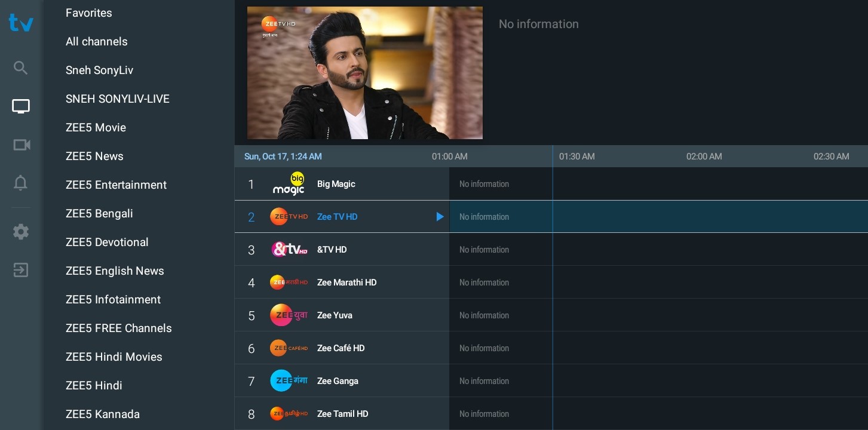Open the video camera recordings icon
868x430 pixels.
(x=22, y=145)
